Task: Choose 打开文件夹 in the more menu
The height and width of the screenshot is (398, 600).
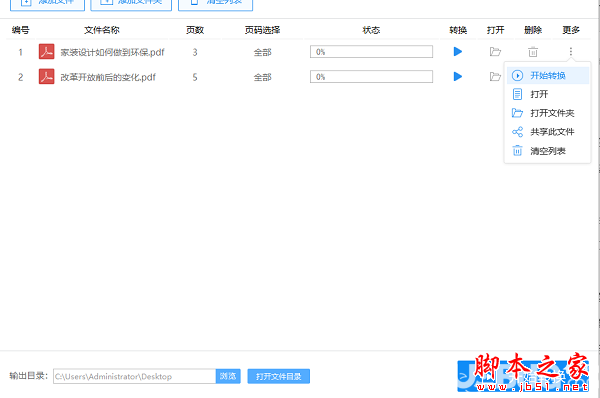Action: (x=548, y=113)
